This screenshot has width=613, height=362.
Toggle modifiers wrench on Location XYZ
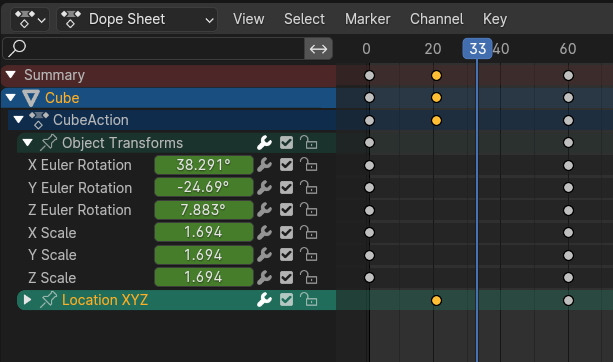[264, 300]
